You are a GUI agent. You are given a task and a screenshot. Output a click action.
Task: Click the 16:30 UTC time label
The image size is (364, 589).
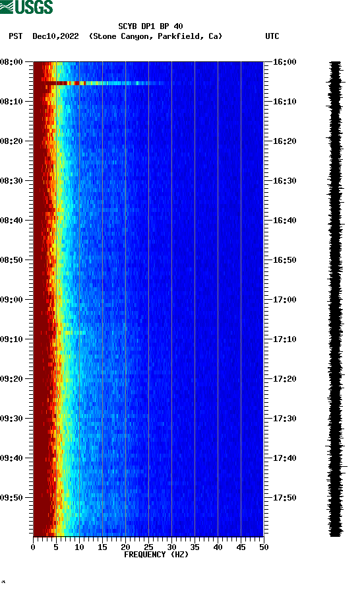284,181
